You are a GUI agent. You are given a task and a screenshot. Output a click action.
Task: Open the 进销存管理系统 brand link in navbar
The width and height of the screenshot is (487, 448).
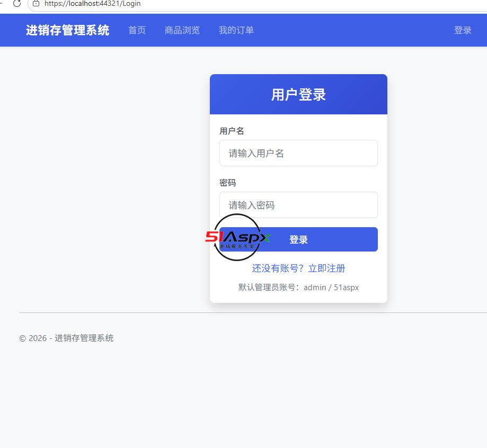coord(67,30)
